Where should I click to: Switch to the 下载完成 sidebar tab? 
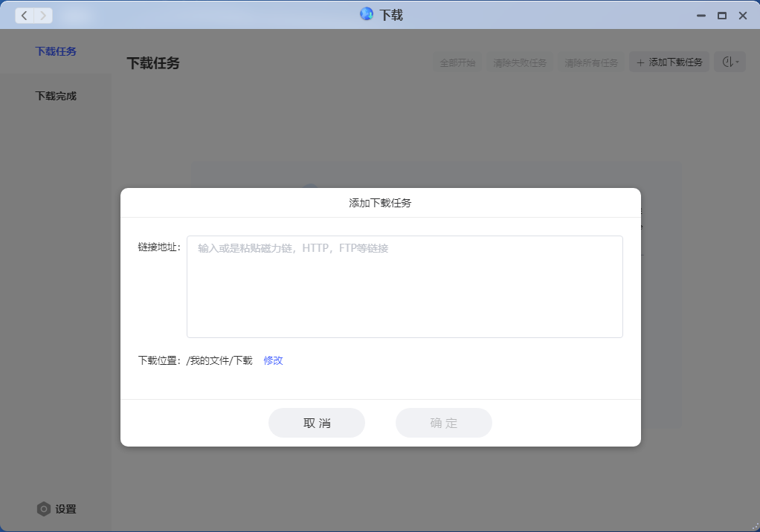pyautogui.click(x=56, y=96)
